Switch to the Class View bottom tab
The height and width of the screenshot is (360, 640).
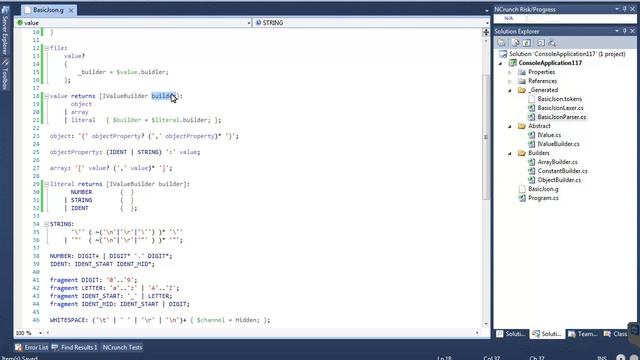616,334
